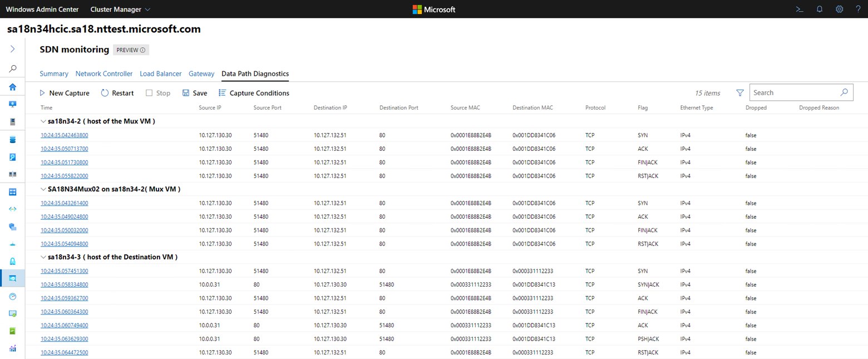Click the search magnifier in the Search box
868x359 pixels.
[844, 92]
